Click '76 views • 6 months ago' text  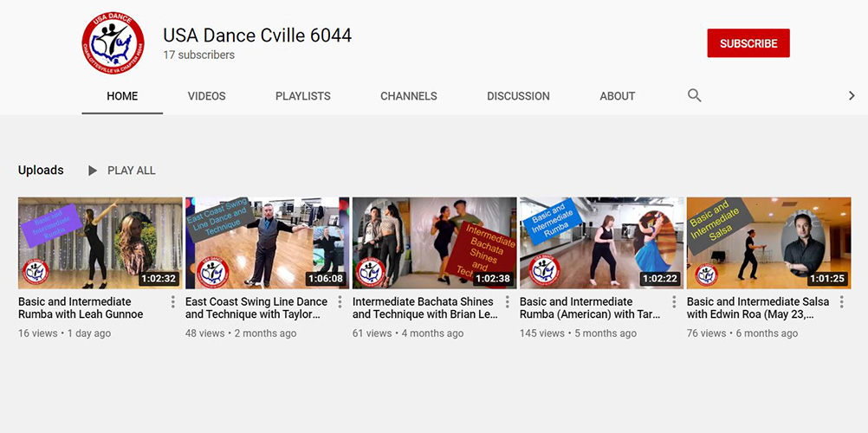pyautogui.click(x=742, y=333)
